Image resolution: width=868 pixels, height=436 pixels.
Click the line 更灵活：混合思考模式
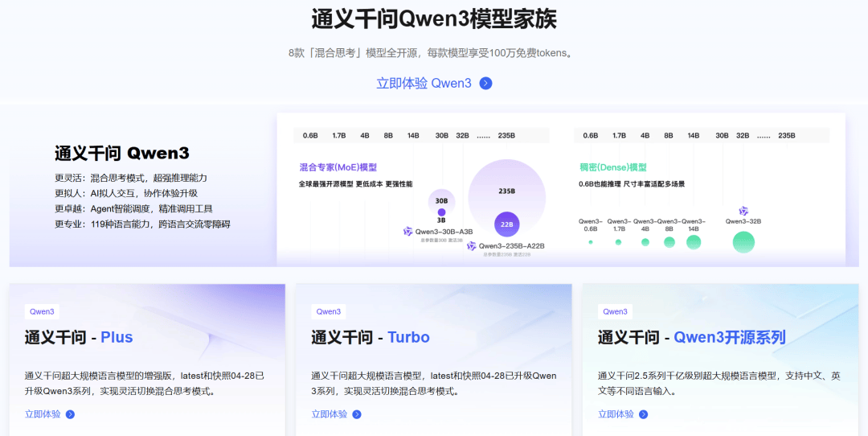[x=131, y=178]
